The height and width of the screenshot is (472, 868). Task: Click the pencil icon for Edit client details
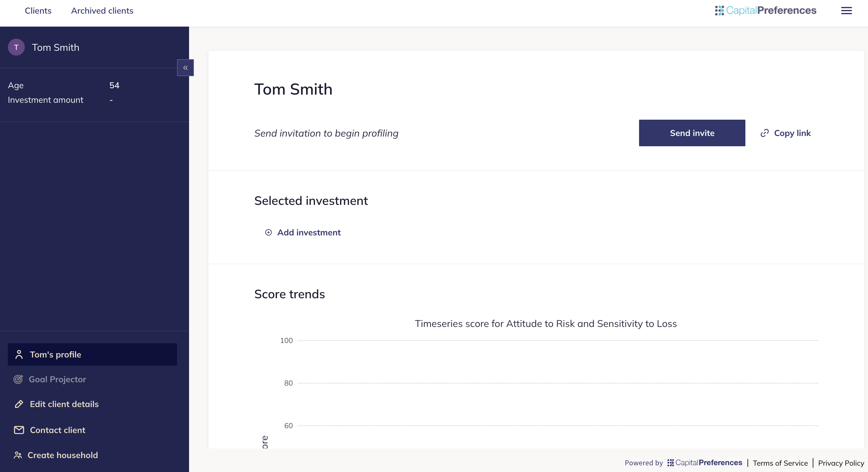tap(19, 404)
